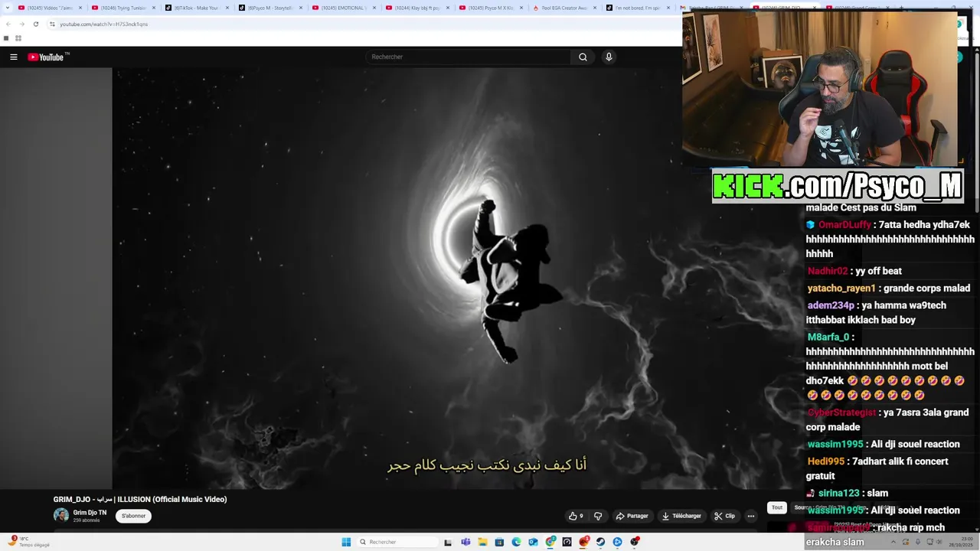Subscribe using the S'abonner button
This screenshot has height=551, width=980.
[133, 516]
